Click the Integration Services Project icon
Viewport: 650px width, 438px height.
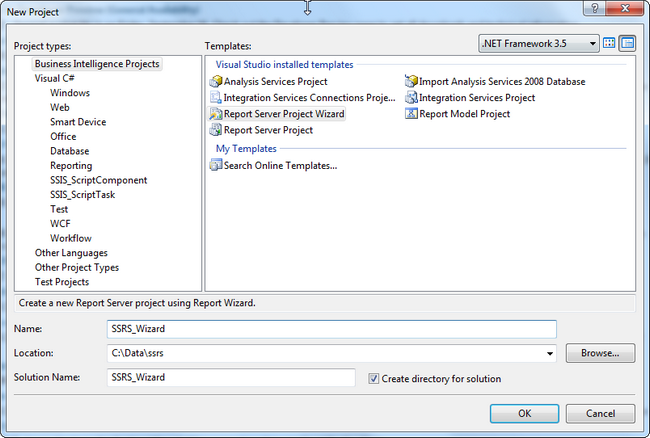tap(411, 98)
